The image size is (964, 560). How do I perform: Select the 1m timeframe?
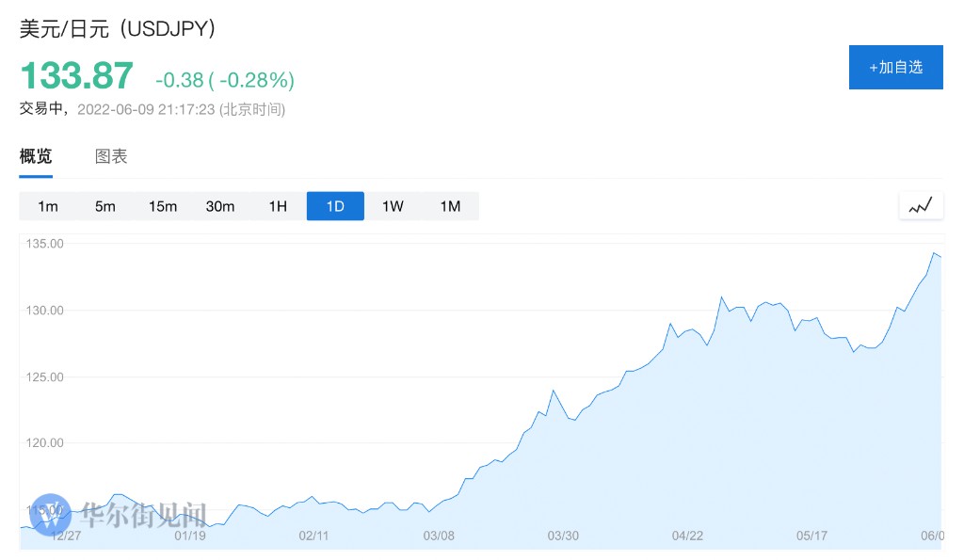coord(48,206)
